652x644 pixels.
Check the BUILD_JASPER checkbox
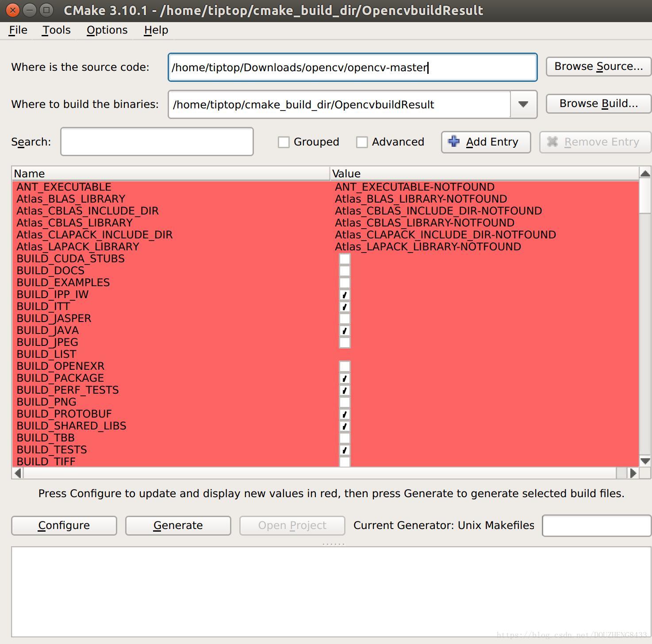pos(345,318)
